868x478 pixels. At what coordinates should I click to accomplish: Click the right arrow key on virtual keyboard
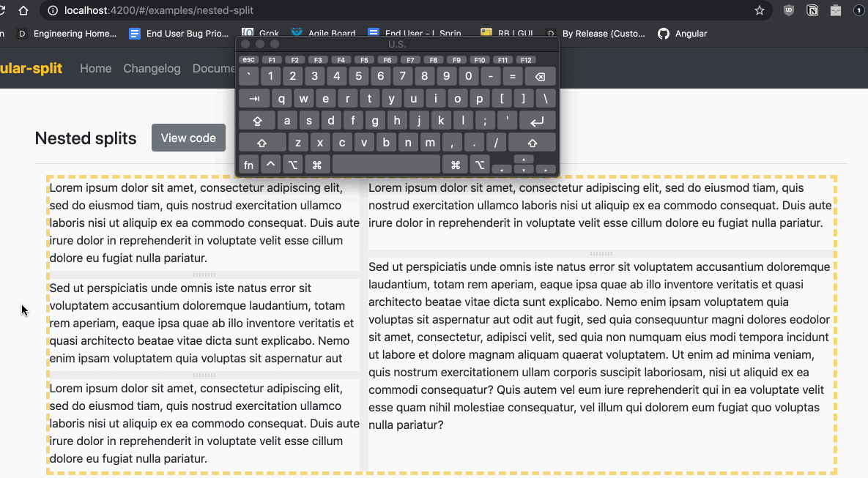tap(546, 169)
